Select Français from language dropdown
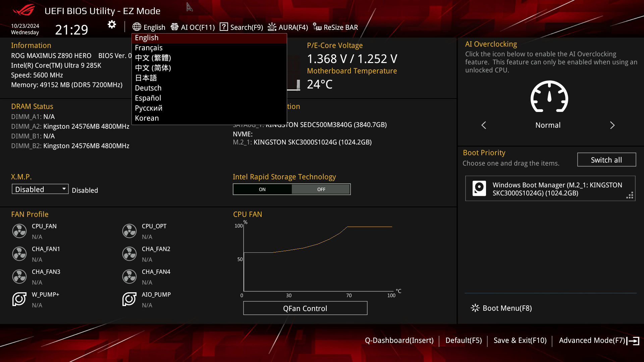Screen dimensions: 644x362 tap(149, 48)
